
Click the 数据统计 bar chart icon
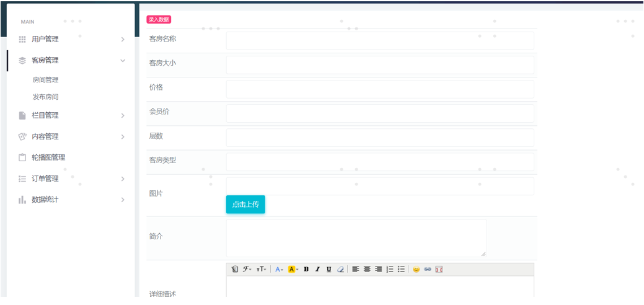click(x=22, y=200)
